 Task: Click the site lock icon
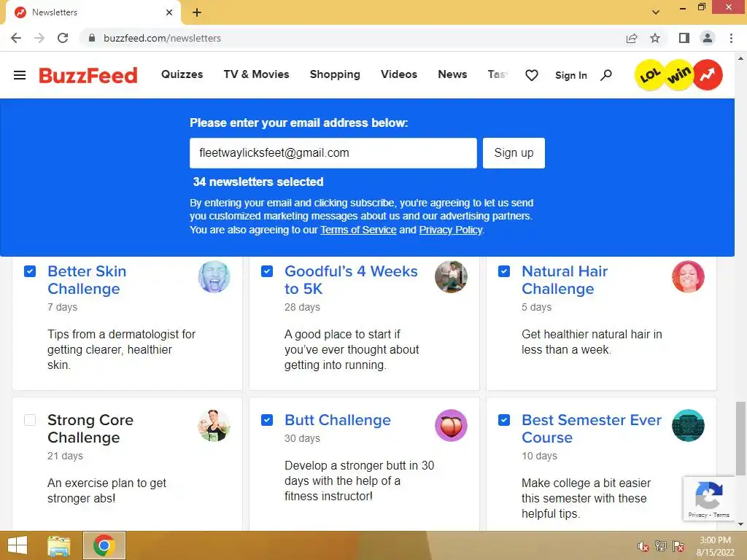point(92,38)
